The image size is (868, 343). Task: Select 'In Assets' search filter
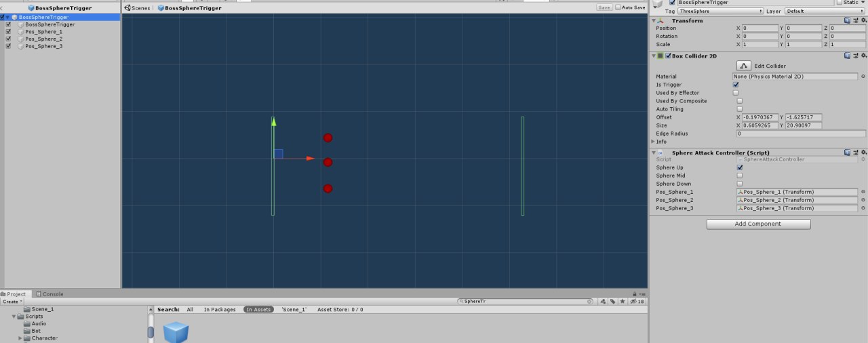(x=258, y=310)
